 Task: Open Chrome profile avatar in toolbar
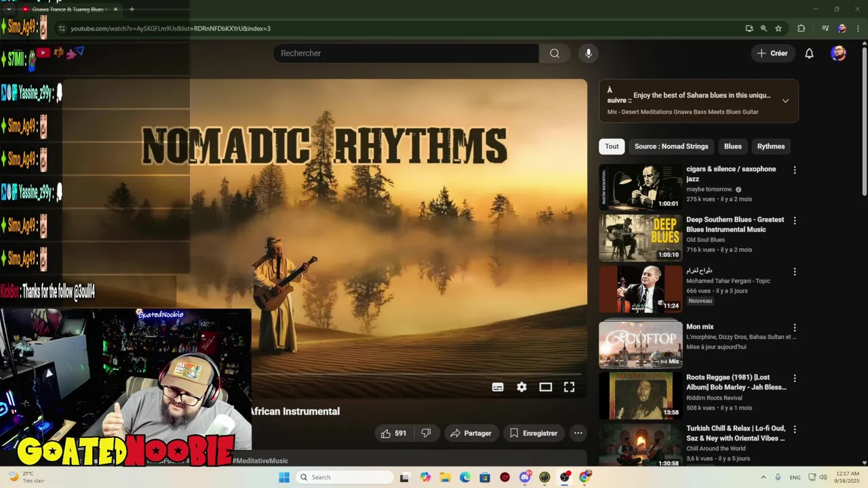pyautogui.click(x=842, y=28)
